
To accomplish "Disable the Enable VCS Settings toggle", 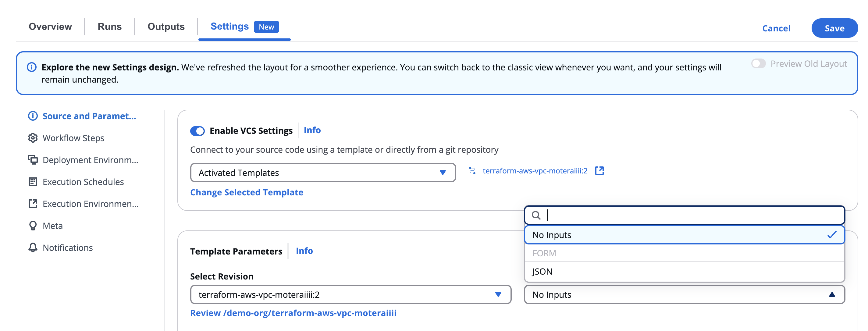I will click(197, 131).
